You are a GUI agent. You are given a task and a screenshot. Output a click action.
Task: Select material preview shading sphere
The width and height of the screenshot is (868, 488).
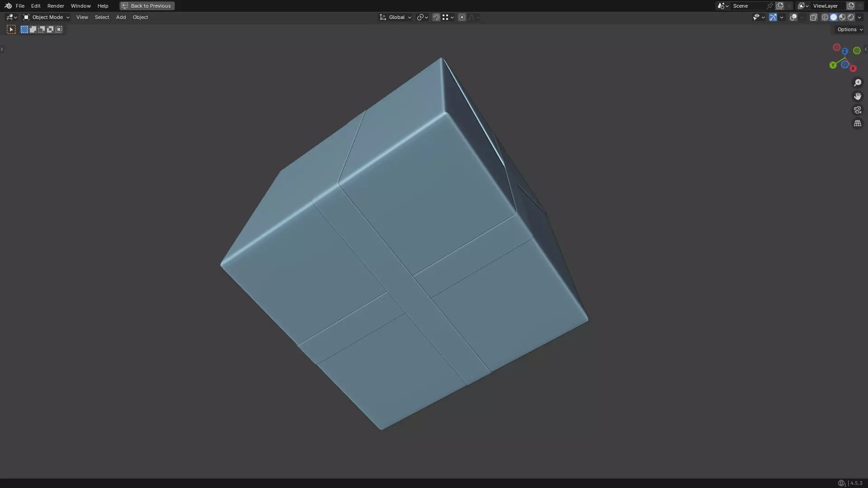coord(842,17)
